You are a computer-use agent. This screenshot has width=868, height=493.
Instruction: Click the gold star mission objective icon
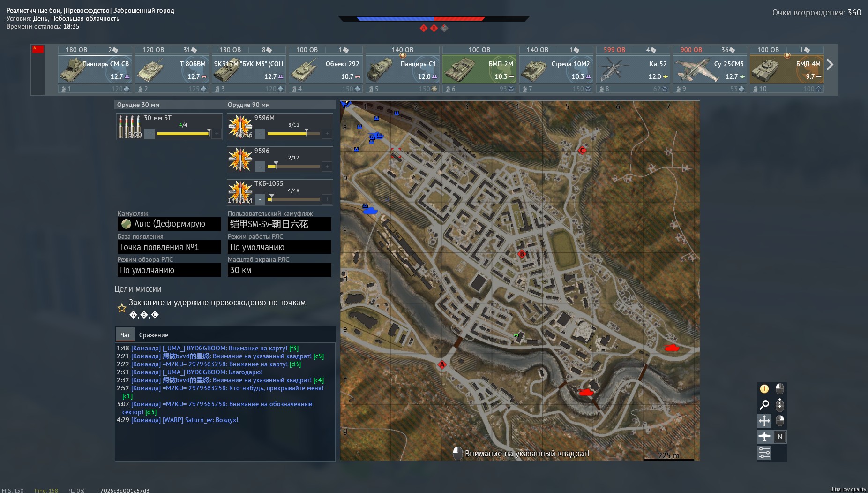122,308
